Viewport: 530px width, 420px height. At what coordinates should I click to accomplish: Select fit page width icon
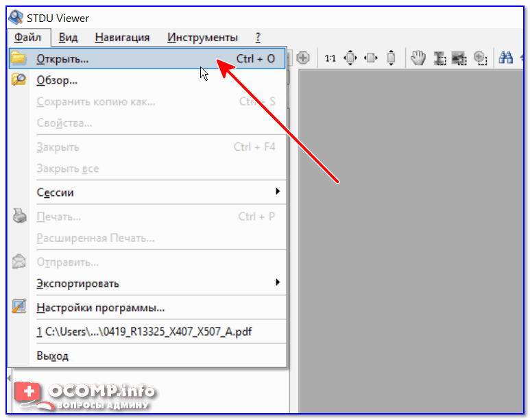371,58
